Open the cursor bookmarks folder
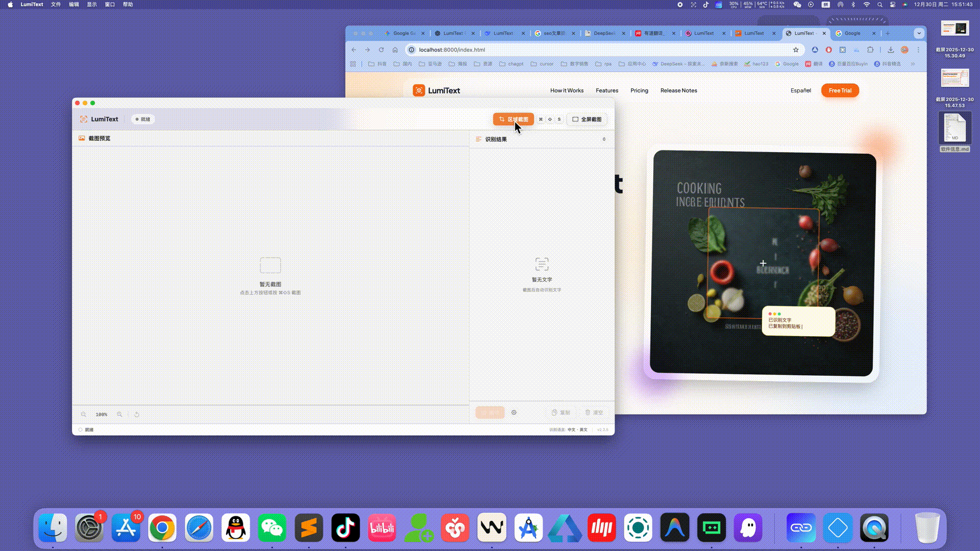 tap(542, 64)
